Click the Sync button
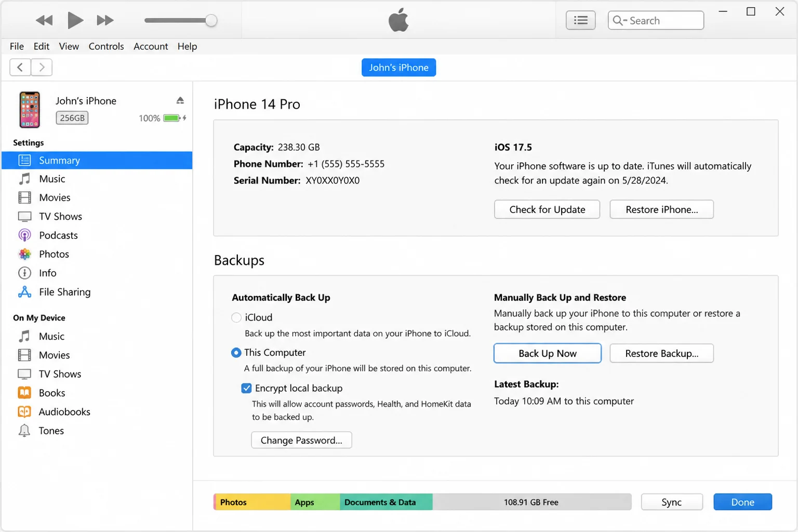Screen dimensions: 798x532 [672, 502]
